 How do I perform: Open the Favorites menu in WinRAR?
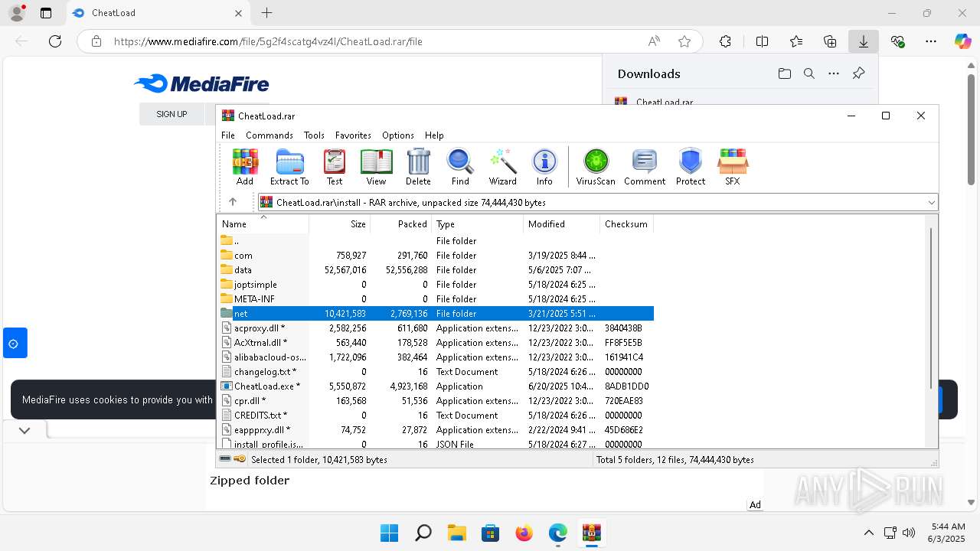[x=353, y=135]
